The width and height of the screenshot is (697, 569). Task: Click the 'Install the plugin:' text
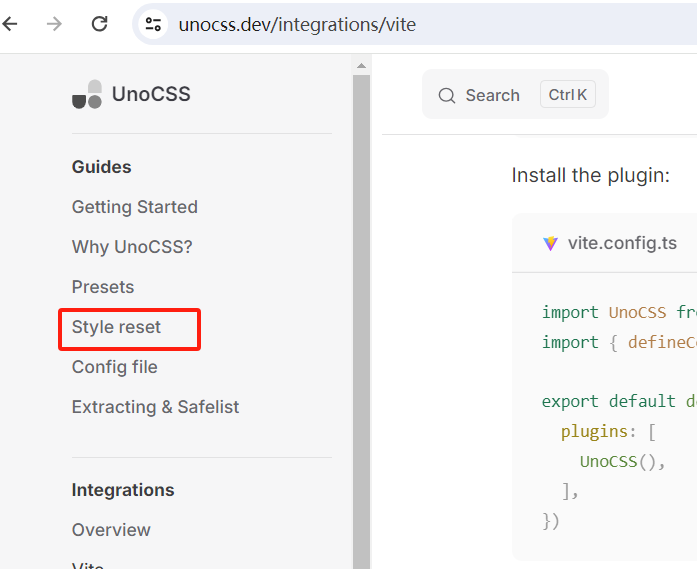[591, 175]
